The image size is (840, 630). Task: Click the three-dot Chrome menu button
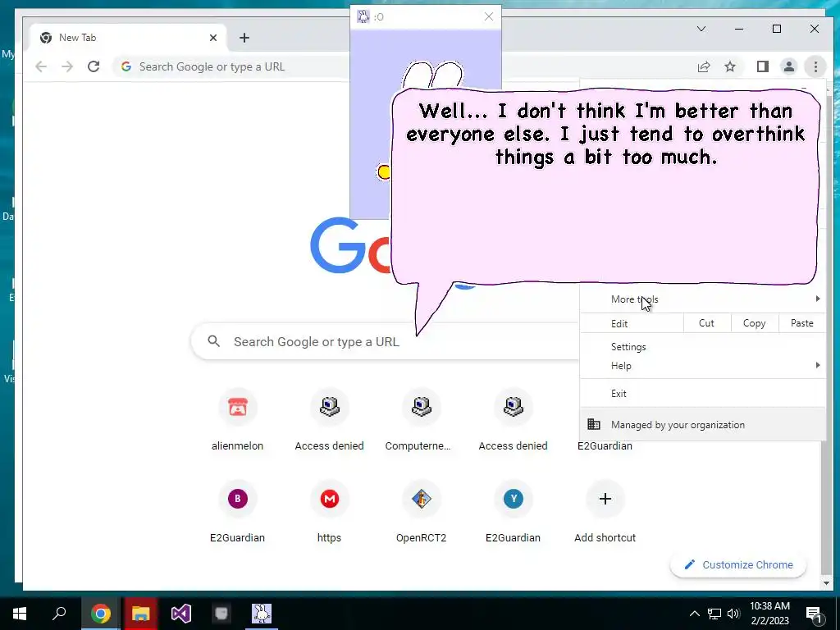tap(815, 66)
